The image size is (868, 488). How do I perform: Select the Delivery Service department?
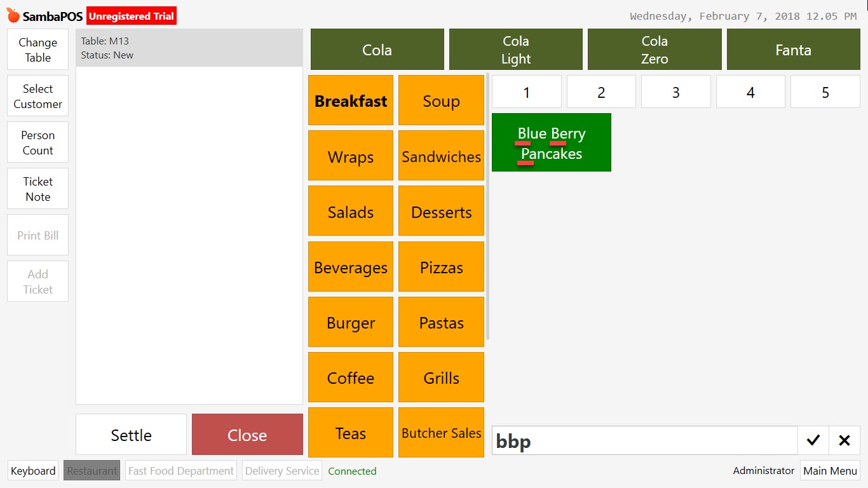(281, 471)
